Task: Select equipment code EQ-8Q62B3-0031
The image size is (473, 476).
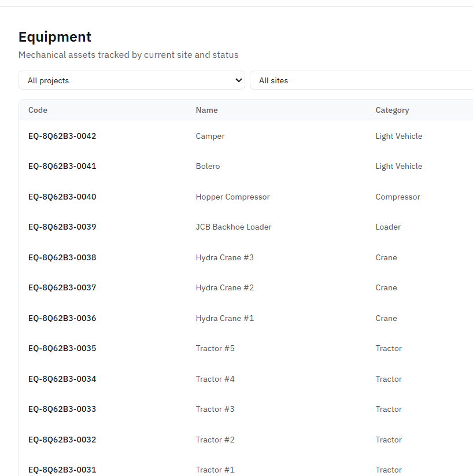Action: point(62,470)
